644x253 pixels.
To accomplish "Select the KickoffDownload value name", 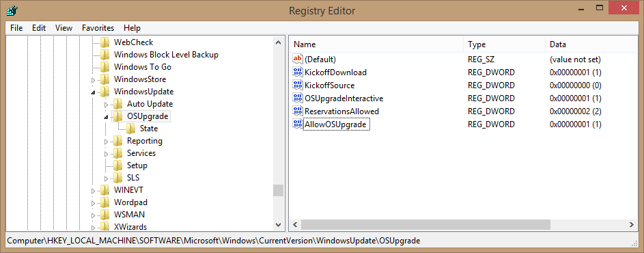I will [x=335, y=72].
